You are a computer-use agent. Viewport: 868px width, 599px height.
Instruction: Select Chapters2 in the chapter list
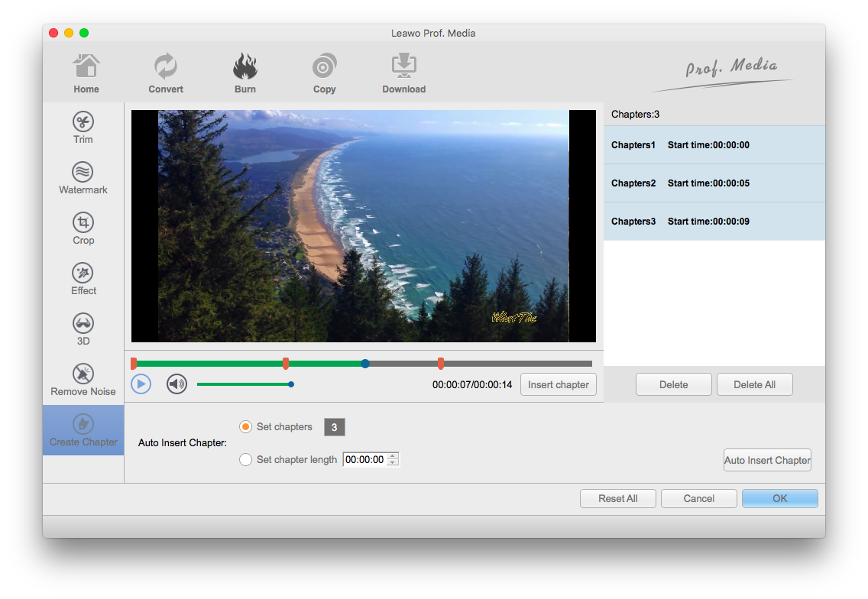pos(714,183)
